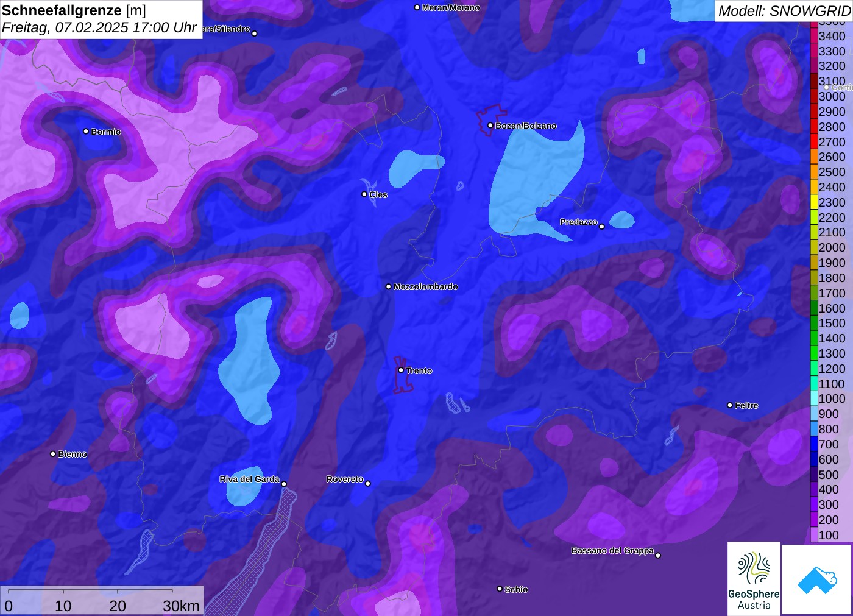Click the GeoSphere Austria logo

(x=754, y=579)
